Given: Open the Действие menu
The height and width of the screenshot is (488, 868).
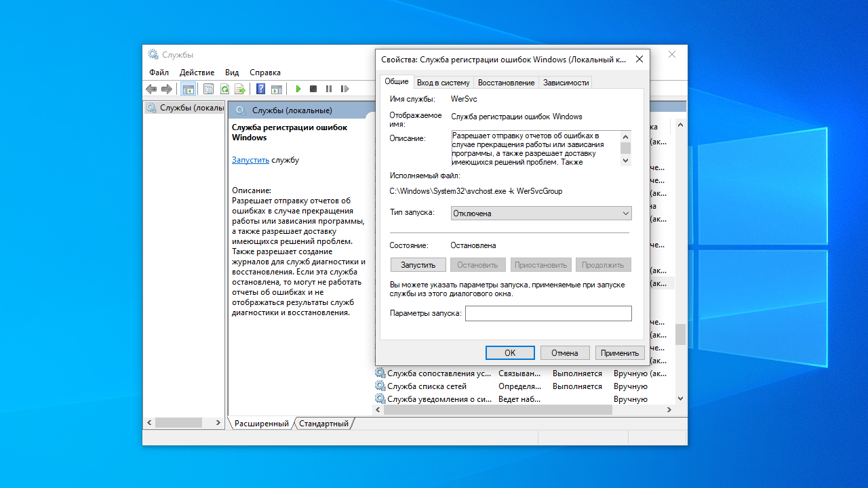Looking at the screenshot, I should (197, 73).
